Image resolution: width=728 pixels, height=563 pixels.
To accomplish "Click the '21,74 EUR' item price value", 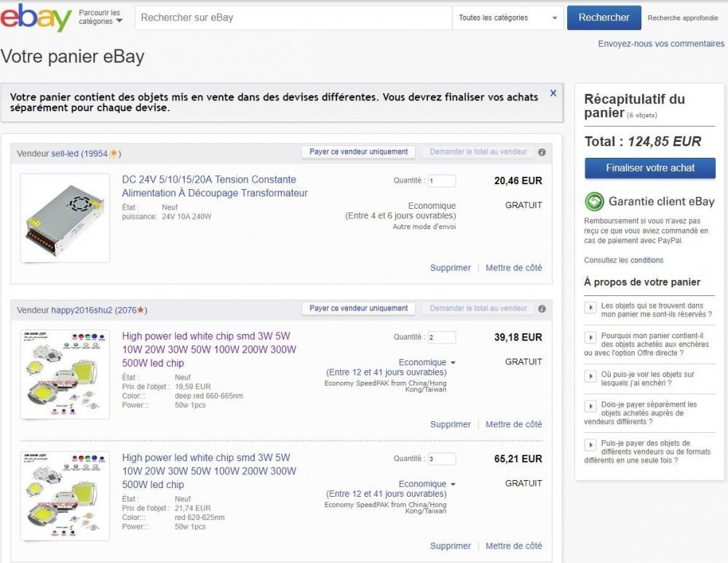I will point(193,508).
